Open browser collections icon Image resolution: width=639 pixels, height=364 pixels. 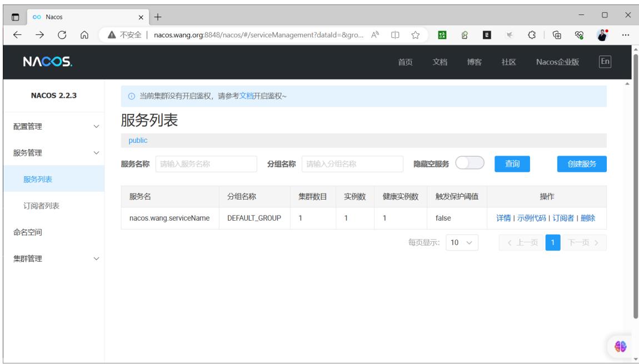point(557,35)
